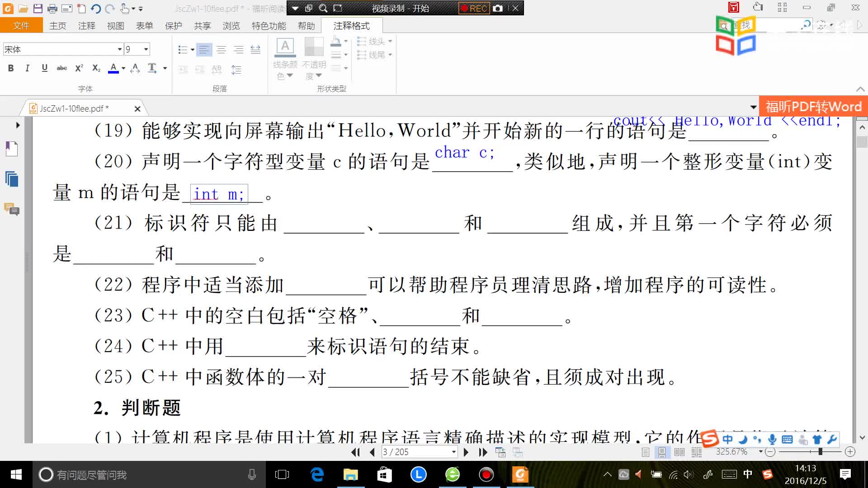Screen dimensions: 868x488
Task: Toggle left text alignment
Action: click(204, 49)
